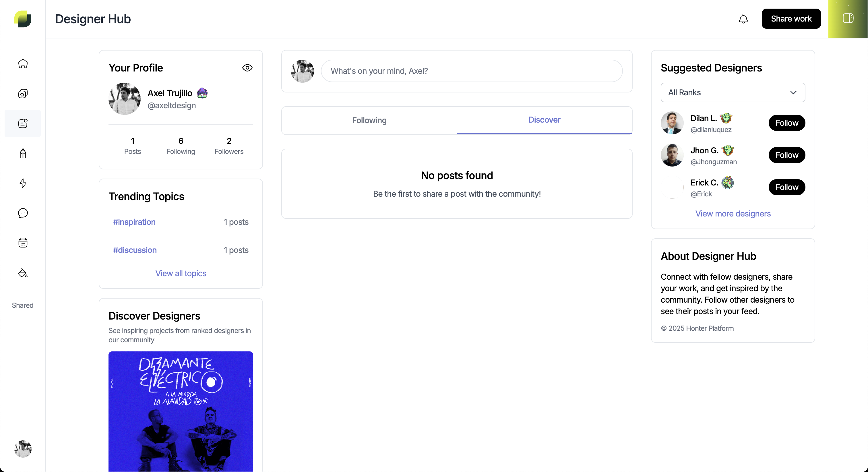Open the home icon in sidebar
Image resolution: width=868 pixels, height=472 pixels.
pos(23,64)
